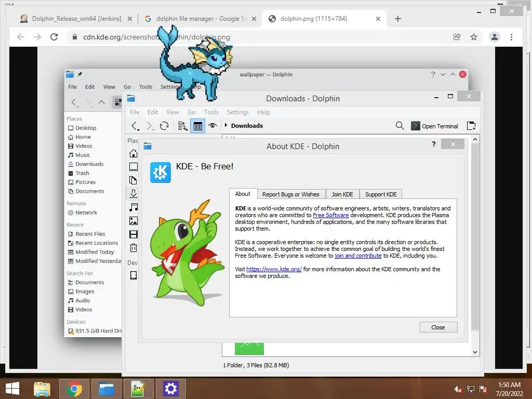Open the https://www.kde.org/ link
532x399 pixels.
(x=274, y=269)
